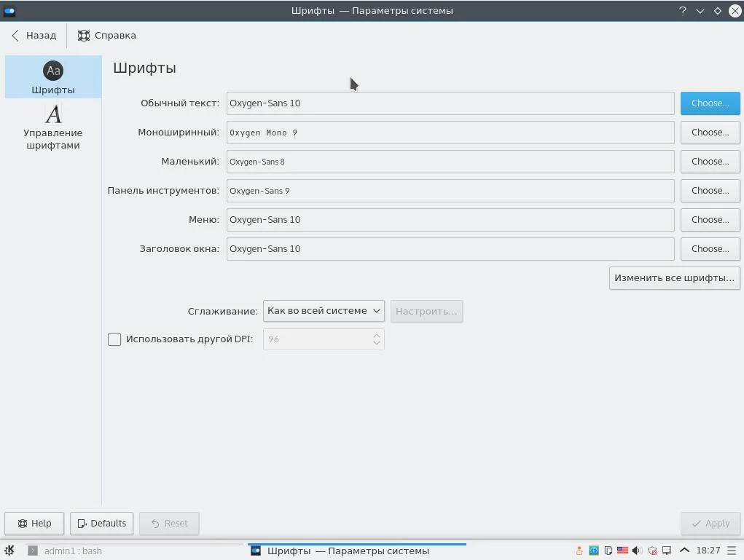The width and height of the screenshot is (744, 560).
Task: Enable Использовать другой DPI checkbox
Action: 114,339
